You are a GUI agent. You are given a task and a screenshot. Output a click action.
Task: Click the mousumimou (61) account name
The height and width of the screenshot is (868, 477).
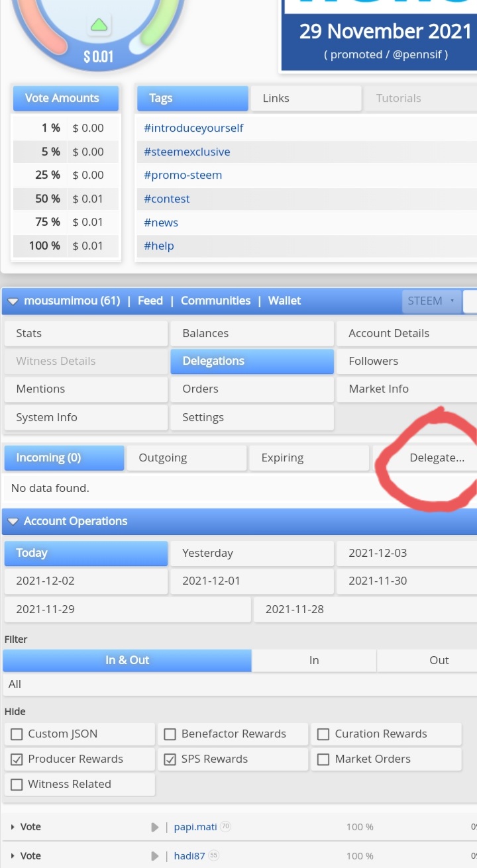tap(72, 301)
